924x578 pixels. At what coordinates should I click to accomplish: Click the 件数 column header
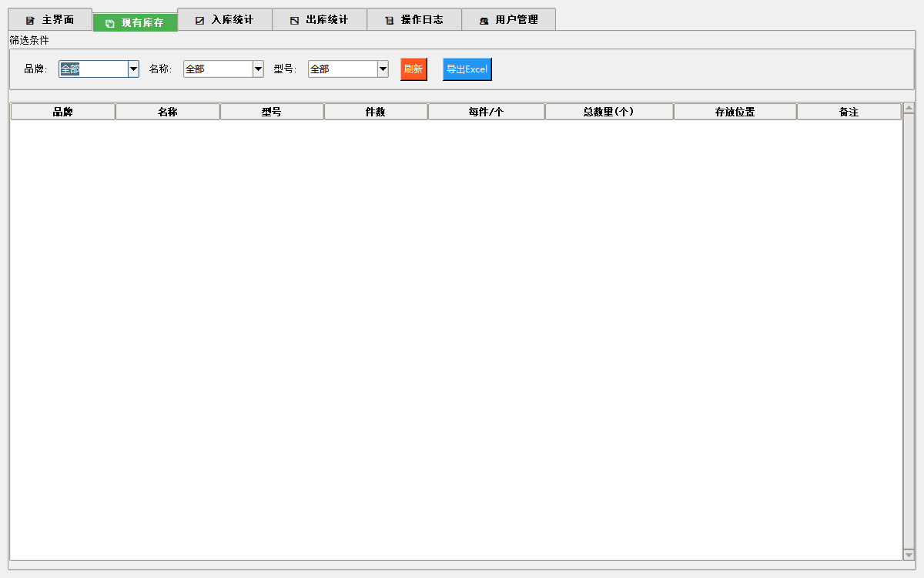pos(375,113)
